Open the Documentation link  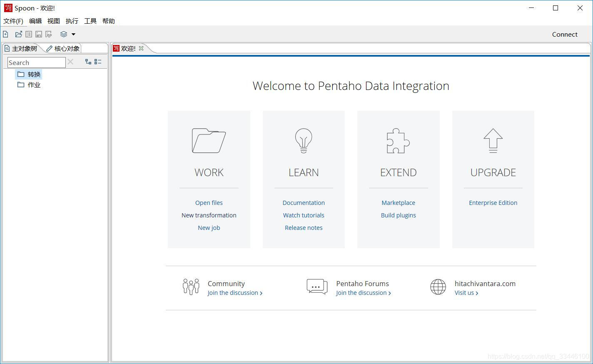tap(304, 203)
